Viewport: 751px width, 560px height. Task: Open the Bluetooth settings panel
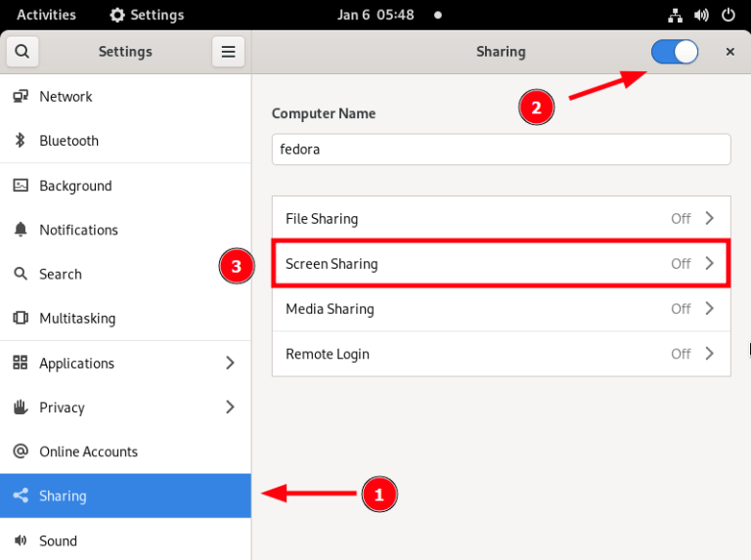click(x=125, y=140)
